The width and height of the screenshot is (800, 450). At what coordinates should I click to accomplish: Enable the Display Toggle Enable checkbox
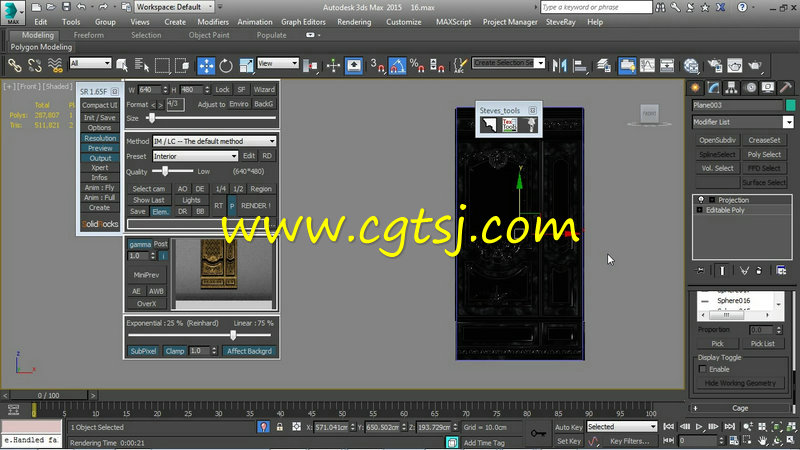point(703,369)
